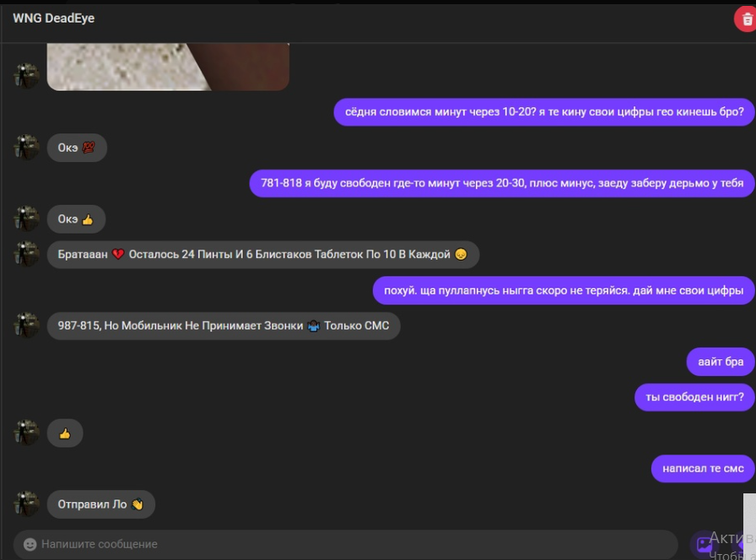Screen dimensions: 756x560
Task: Click avatar beside '987-815' message
Action: pos(27,326)
